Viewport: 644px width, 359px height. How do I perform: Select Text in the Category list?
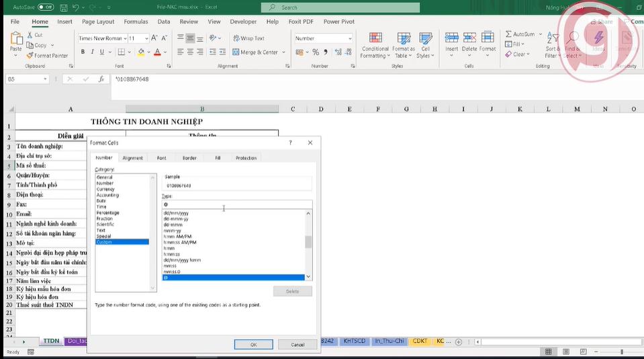[x=101, y=230]
